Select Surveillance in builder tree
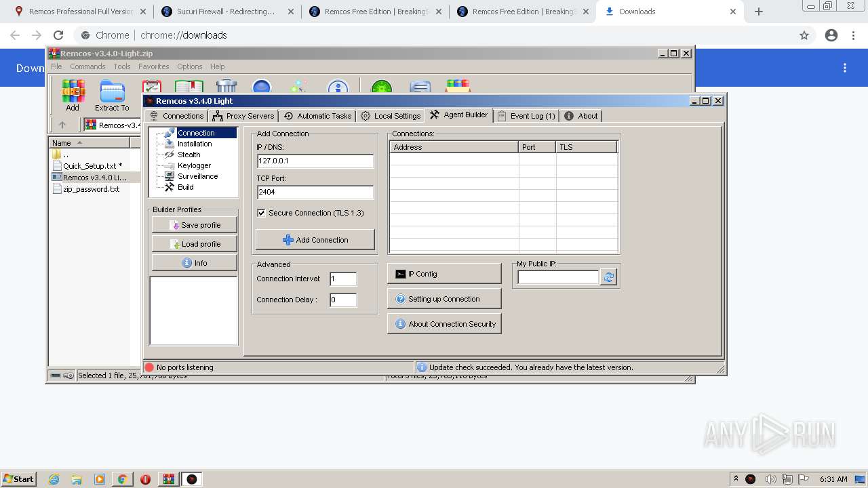Viewport: 868px width, 488px height. 197,176
